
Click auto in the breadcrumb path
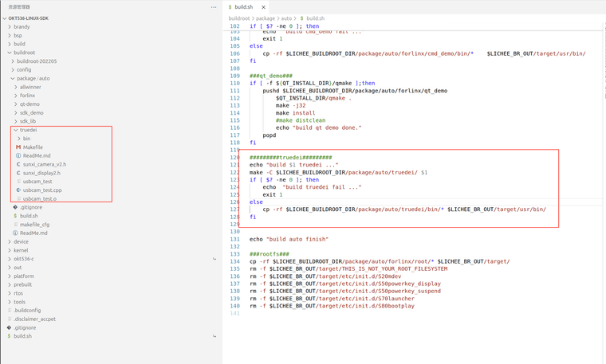[x=286, y=18]
